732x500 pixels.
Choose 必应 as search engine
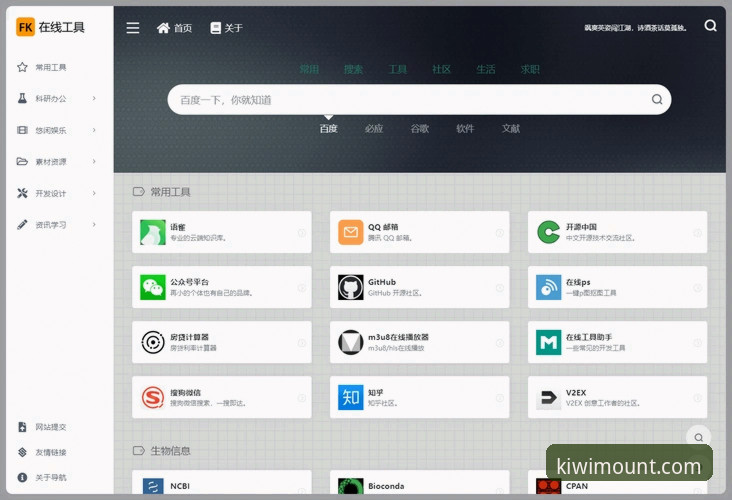point(374,128)
